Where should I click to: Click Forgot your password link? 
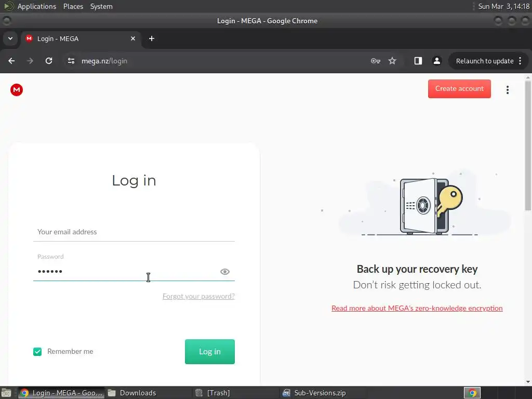(x=198, y=296)
